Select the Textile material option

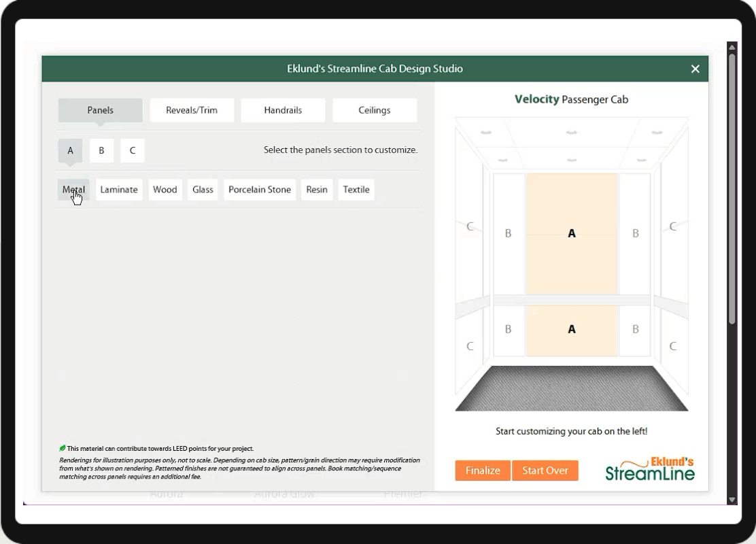[x=356, y=190]
